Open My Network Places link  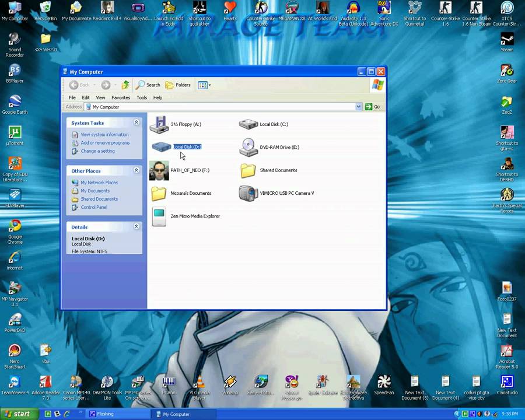tap(99, 183)
